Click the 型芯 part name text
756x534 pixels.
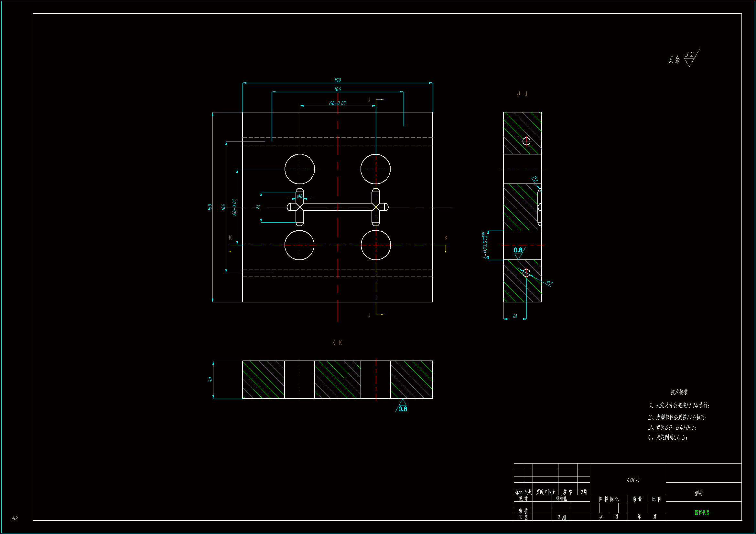tap(698, 493)
